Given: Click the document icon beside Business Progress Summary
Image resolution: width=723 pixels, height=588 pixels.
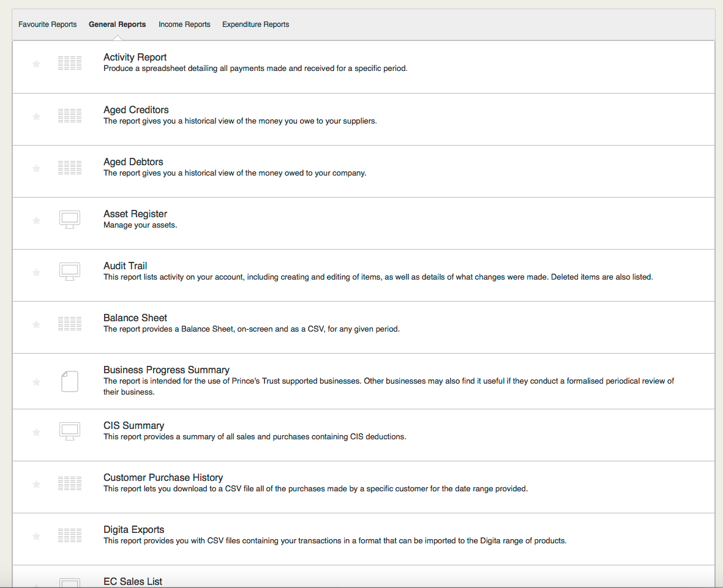Looking at the screenshot, I should [70, 381].
